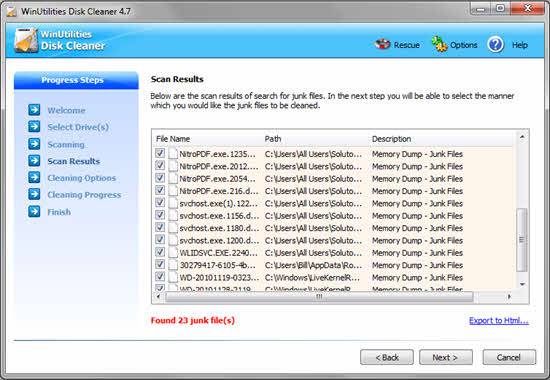This screenshot has height=380, width=550.
Task: Click the C:\Windows\LiveKernelR path in WD-20101119 row
Action: tap(313, 278)
